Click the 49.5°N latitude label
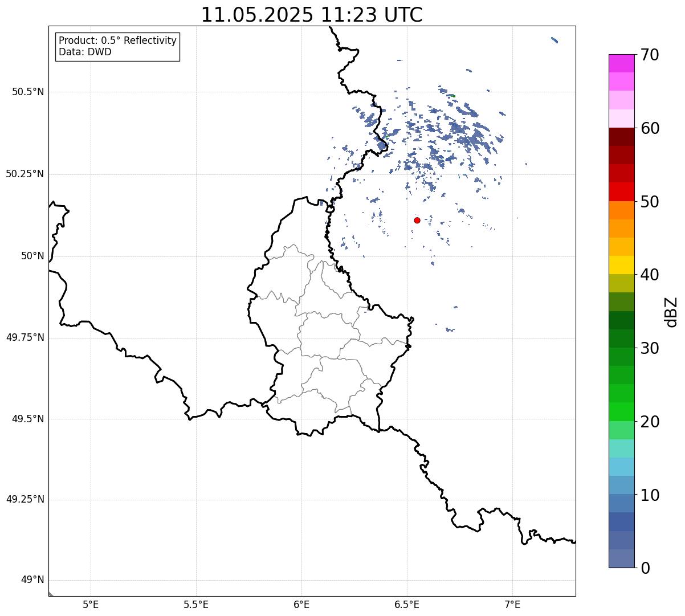 [x=28, y=419]
